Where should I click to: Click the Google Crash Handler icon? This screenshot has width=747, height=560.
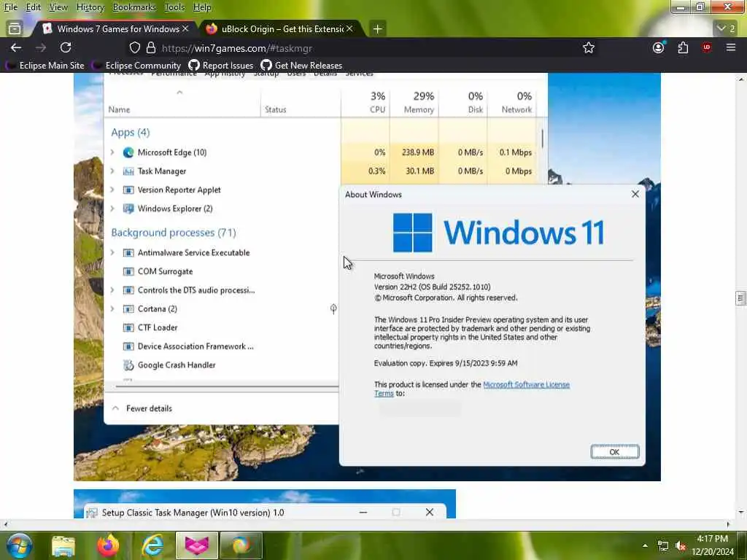(x=128, y=365)
